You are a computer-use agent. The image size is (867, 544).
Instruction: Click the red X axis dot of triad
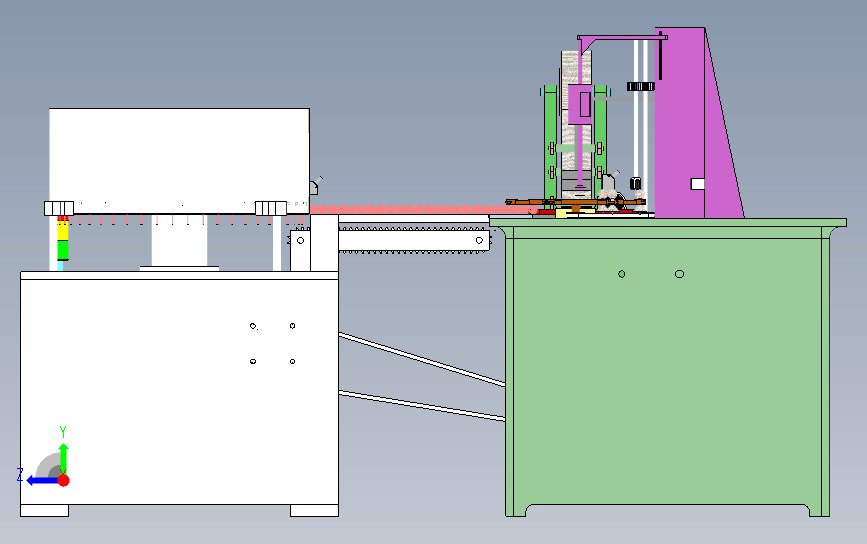click(64, 480)
